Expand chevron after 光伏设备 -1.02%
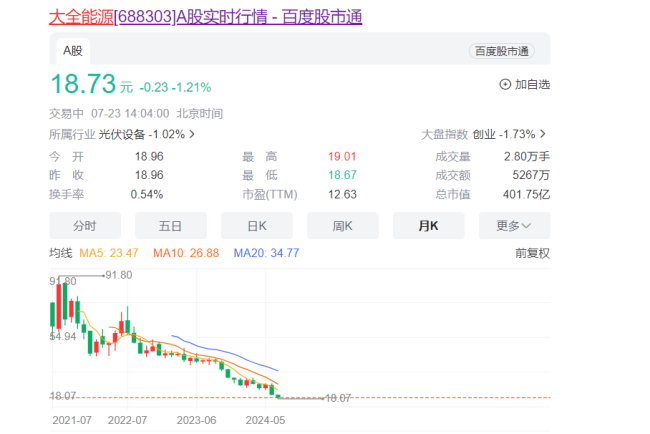 tap(192, 134)
